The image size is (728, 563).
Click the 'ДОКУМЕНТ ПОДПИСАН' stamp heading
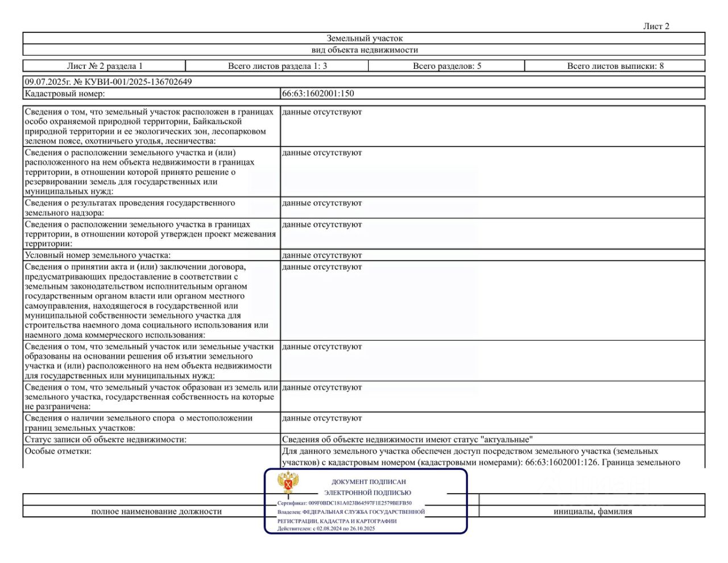(x=369, y=482)
